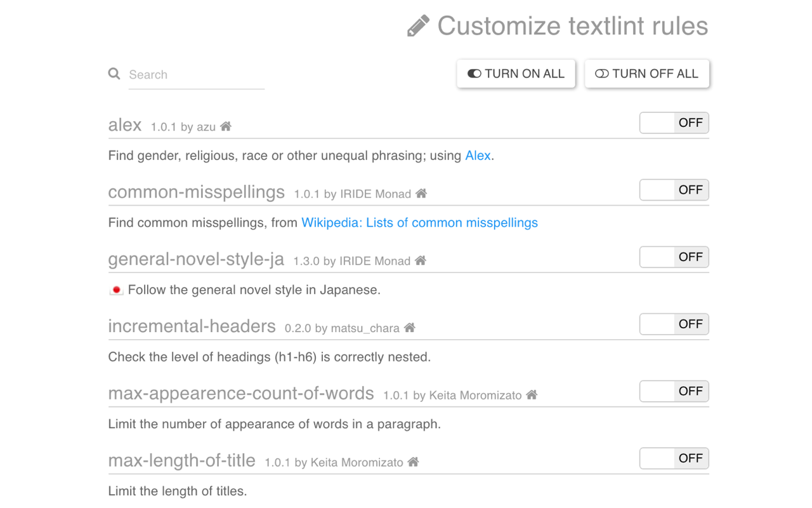The height and width of the screenshot is (508, 812).
Task: Follow the Alex link
Action: point(478,156)
